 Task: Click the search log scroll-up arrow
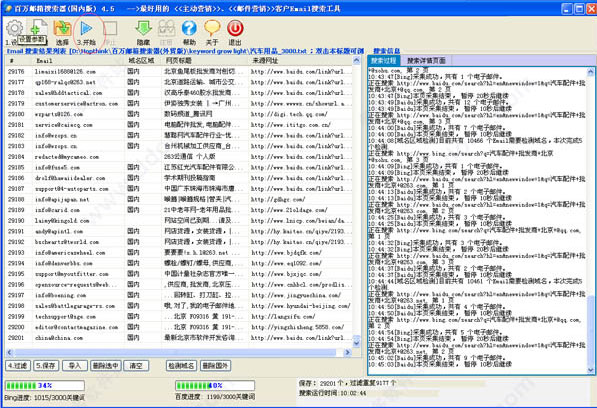click(591, 71)
